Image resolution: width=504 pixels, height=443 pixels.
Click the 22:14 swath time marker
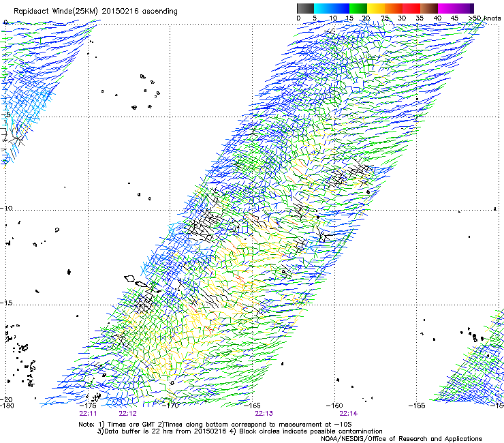tap(349, 414)
